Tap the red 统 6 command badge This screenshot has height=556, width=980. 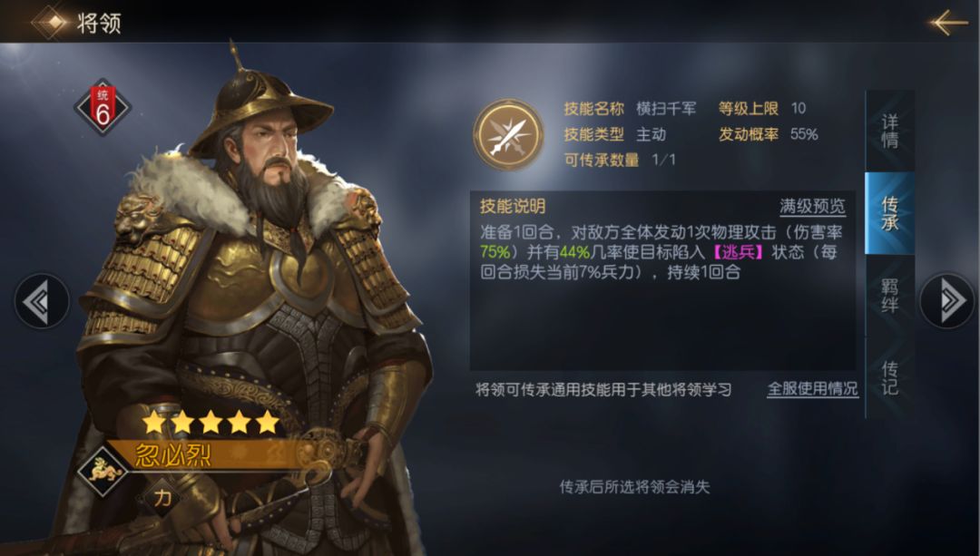tap(103, 107)
